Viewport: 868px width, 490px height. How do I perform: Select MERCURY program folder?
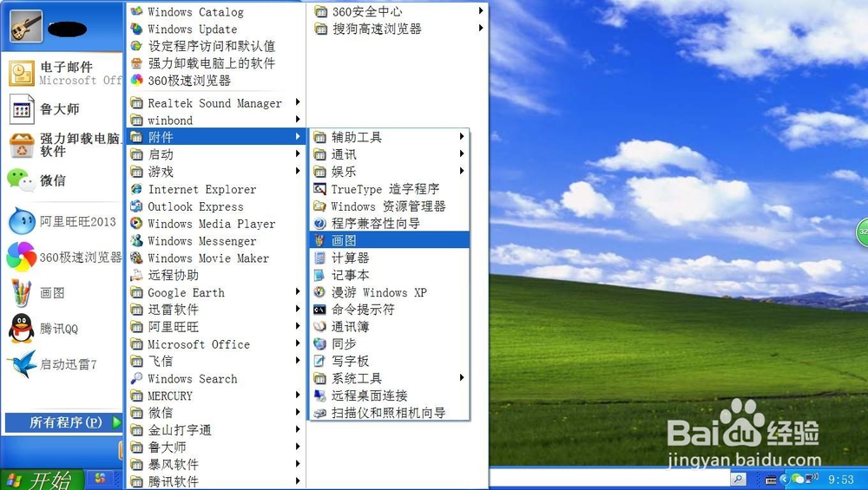216,395
